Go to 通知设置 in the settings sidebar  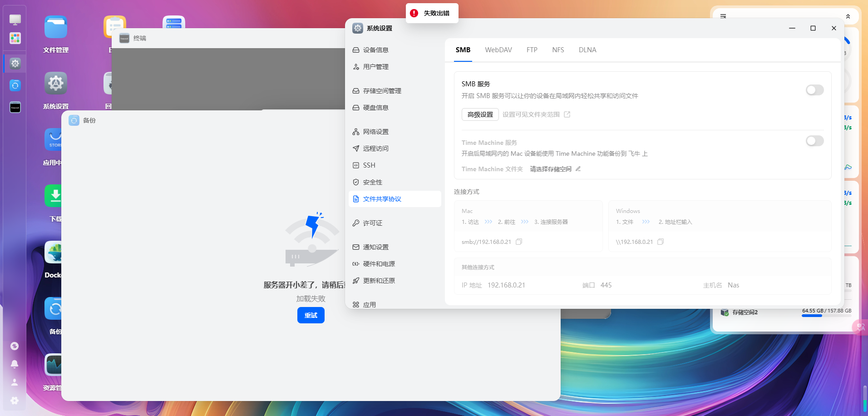click(395, 247)
